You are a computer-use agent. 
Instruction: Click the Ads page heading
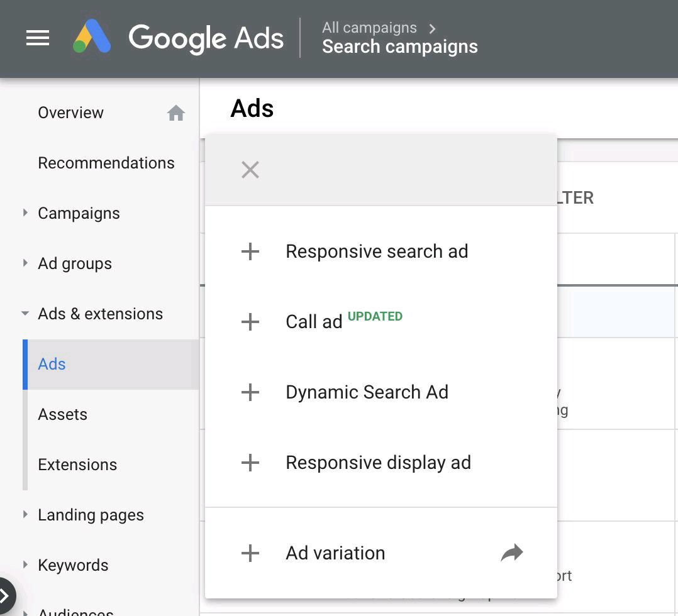pos(252,108)
